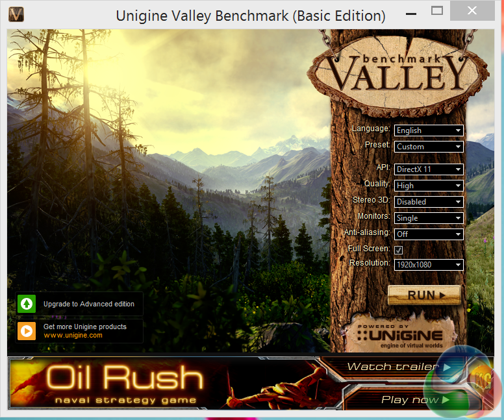Screen dimensions: 504x420
Task: Start the benchmark with RUN button
Action: 425,295
